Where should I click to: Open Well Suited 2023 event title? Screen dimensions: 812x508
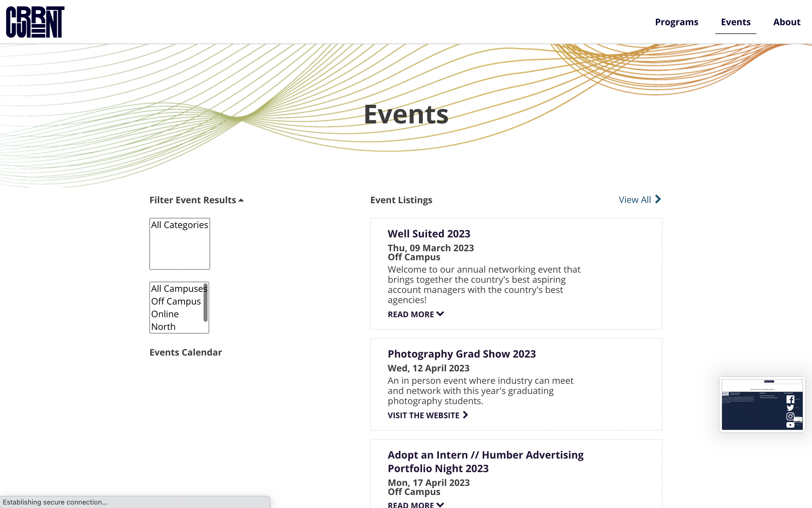point(429,233)
